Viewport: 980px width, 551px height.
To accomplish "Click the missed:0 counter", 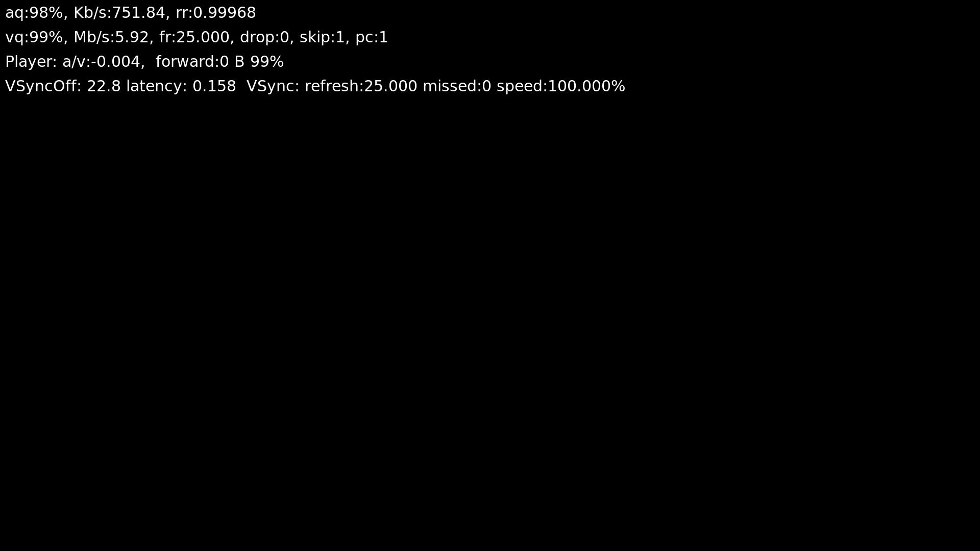I will pyautogui.click(x=457, y=86).
